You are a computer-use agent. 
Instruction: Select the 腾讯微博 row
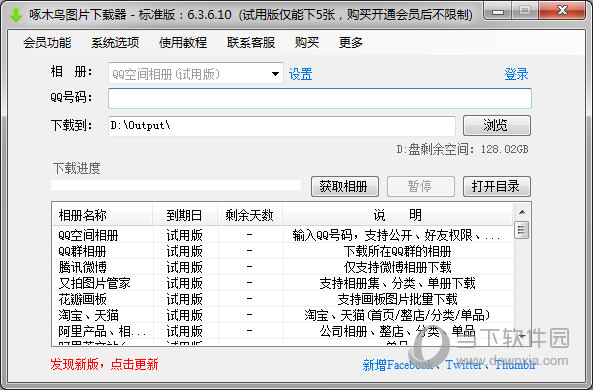click(x=283, y=267)
